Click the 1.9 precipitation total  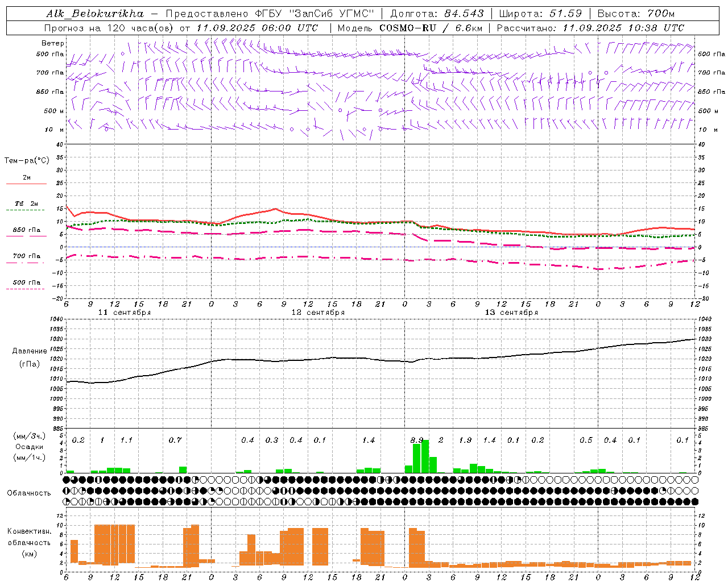pyautogui.click(x=465, y=440)
